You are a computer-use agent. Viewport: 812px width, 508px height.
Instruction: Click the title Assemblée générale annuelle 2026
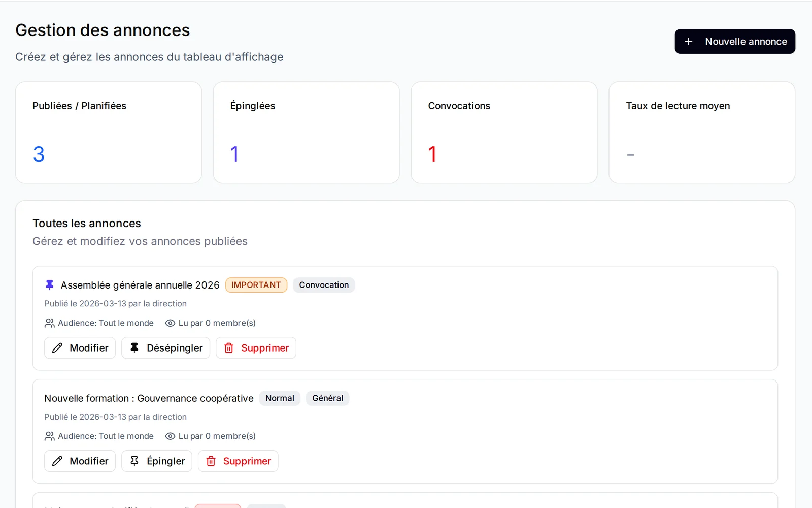click(140, 285)
